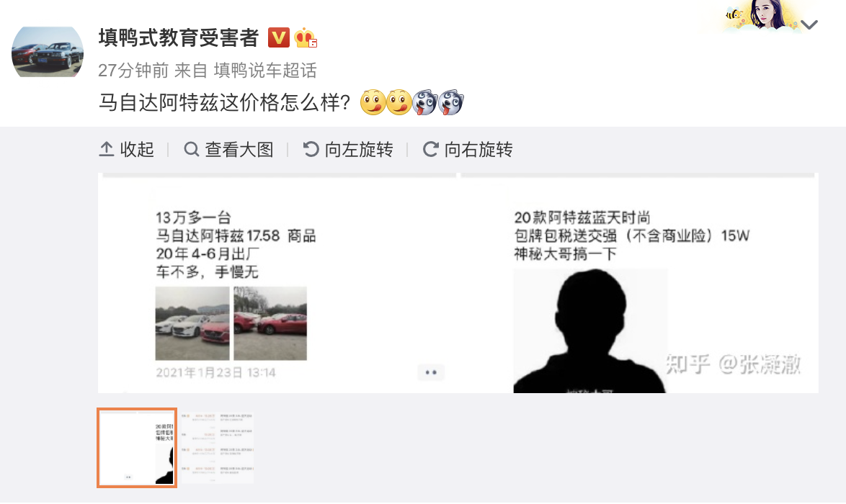Screen dimensions: 846x504
Task: Click the red cars photo in image
Action: 270,323
